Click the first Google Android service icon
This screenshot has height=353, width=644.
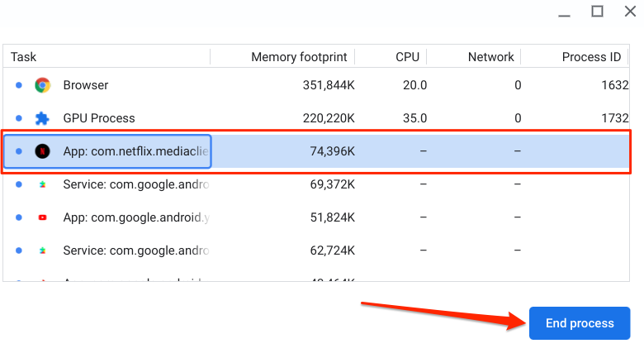(42, 184)
